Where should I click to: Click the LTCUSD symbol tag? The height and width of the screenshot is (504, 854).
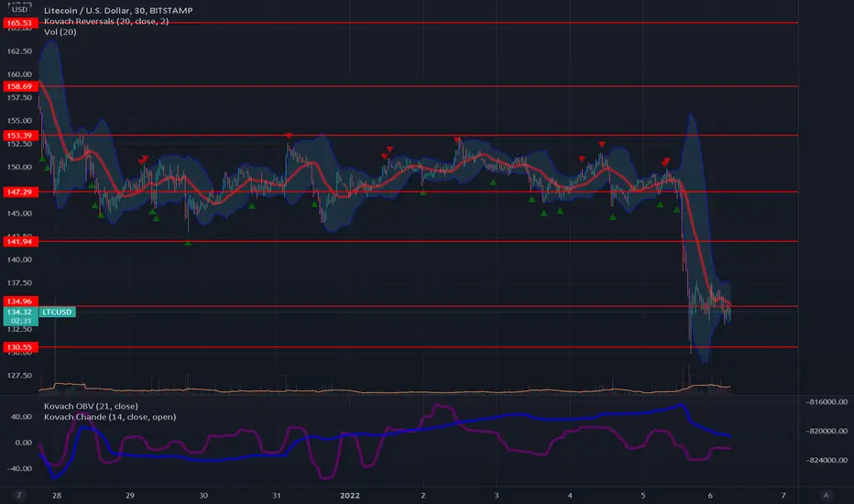tap(57, 312)
